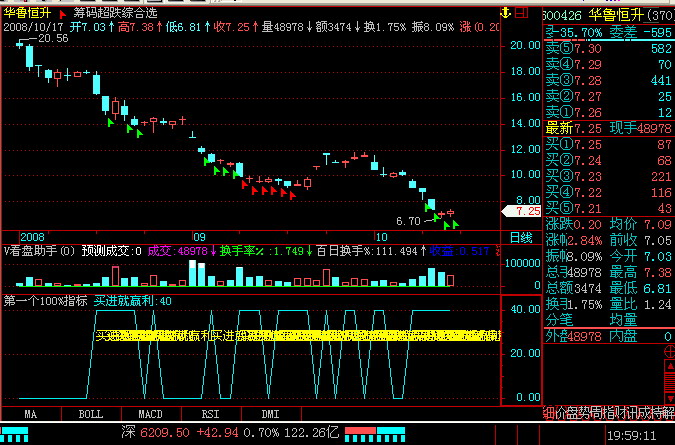Click the 内盘 0 value
Screen dimensions: 675x445
641,336
